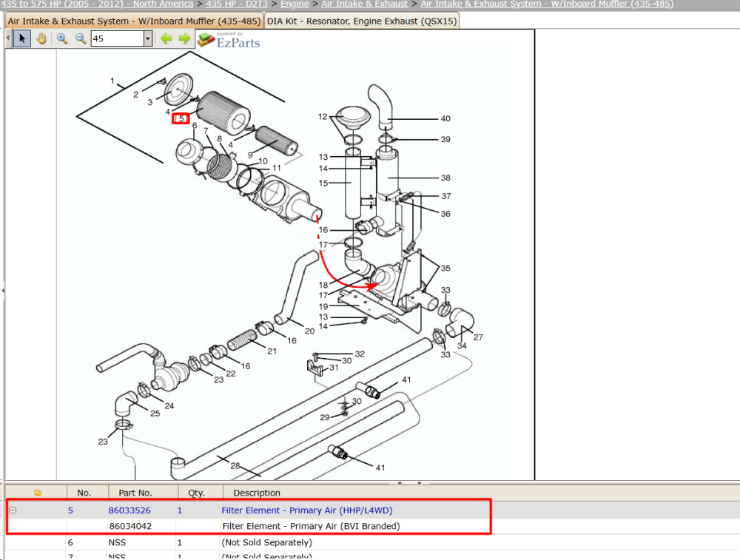This screenshot has height=560, width=740.
Task: Open the 435 to 575 HP breadcrumb link
Action: (97, 4)
